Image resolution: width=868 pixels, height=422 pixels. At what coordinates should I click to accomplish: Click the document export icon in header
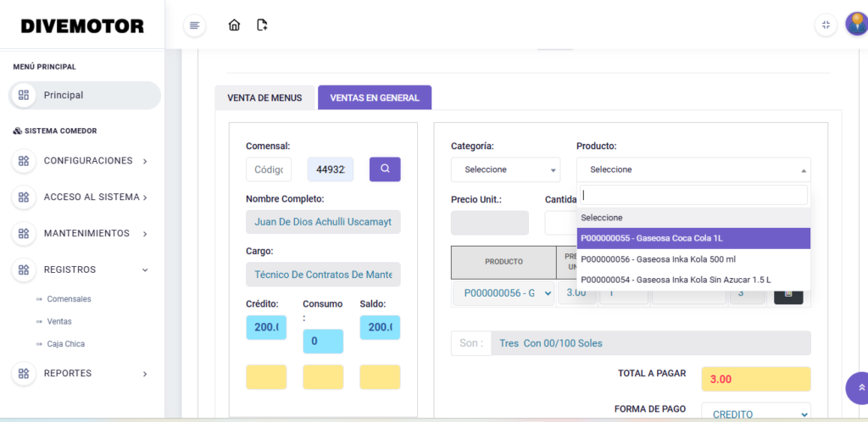[x=262, y=25]
